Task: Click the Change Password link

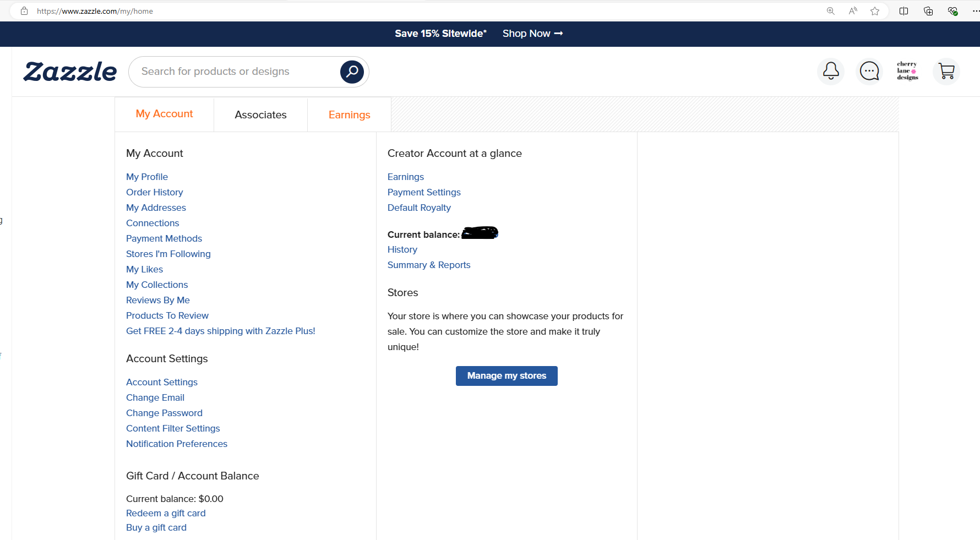Action: pyautogui.click(x=164, y=413)
